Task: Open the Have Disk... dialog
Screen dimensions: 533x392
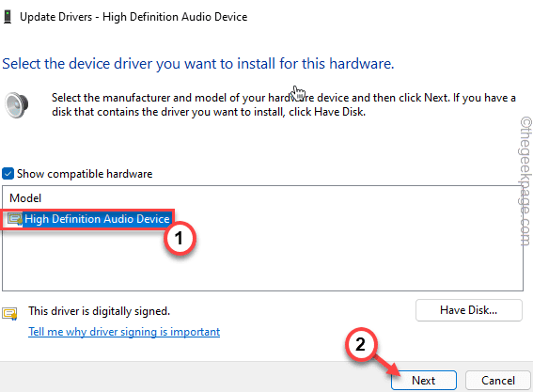Action: tap(469, 310)
